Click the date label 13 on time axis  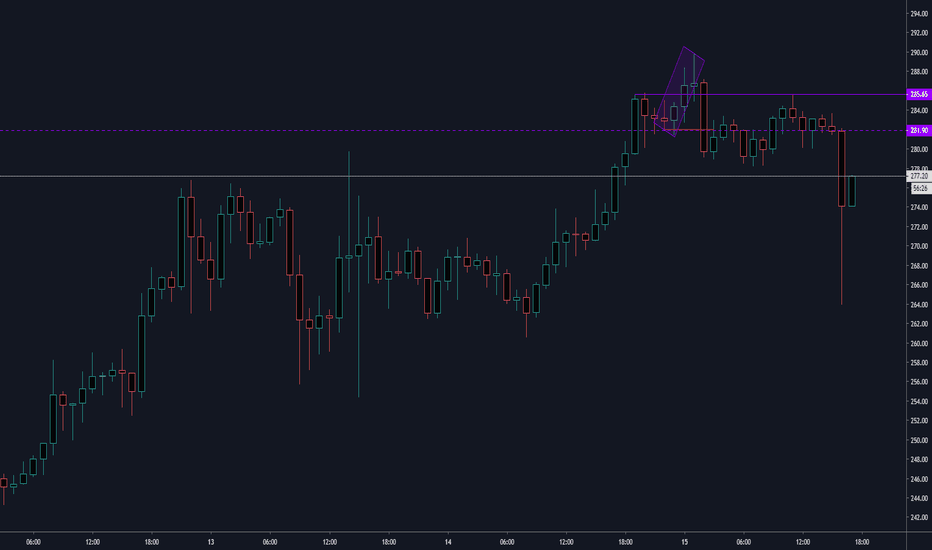[x=211, y=542]
